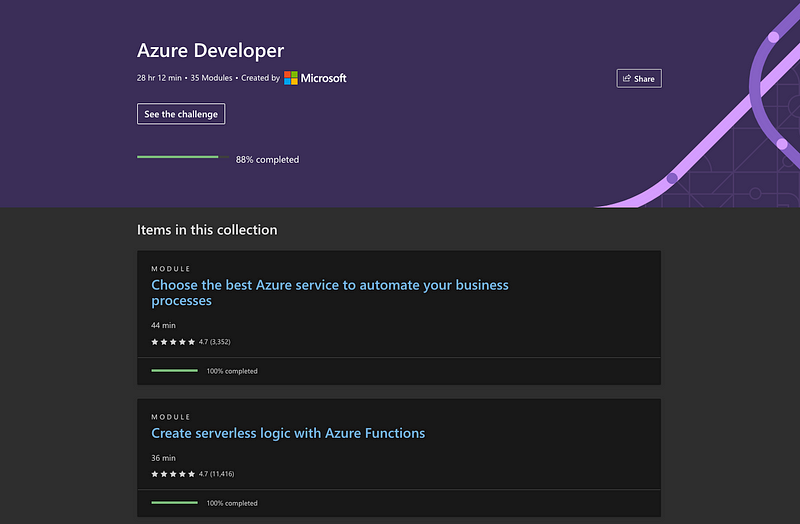800x524 pixels.
Task: Click the progress bar of the 36 min module
Action: pyautogui.click(x=174, y=503)
